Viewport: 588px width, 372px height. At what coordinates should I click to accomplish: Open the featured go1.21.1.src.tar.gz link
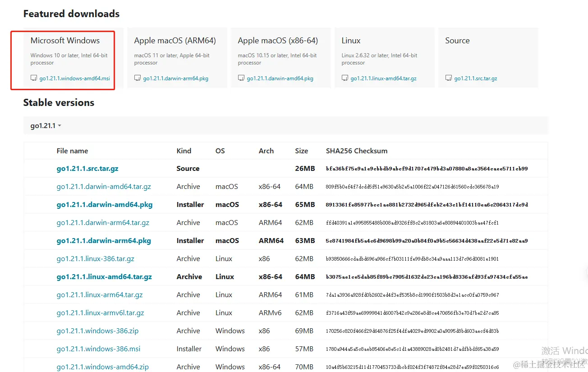pyautogui.click(x=476, y=78)
